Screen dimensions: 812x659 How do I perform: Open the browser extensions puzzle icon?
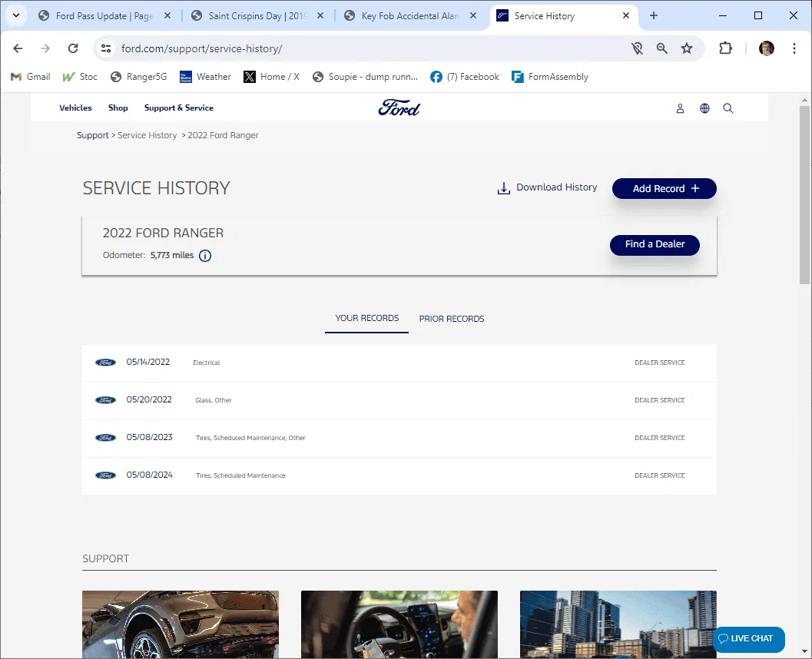tap(725, 48)
